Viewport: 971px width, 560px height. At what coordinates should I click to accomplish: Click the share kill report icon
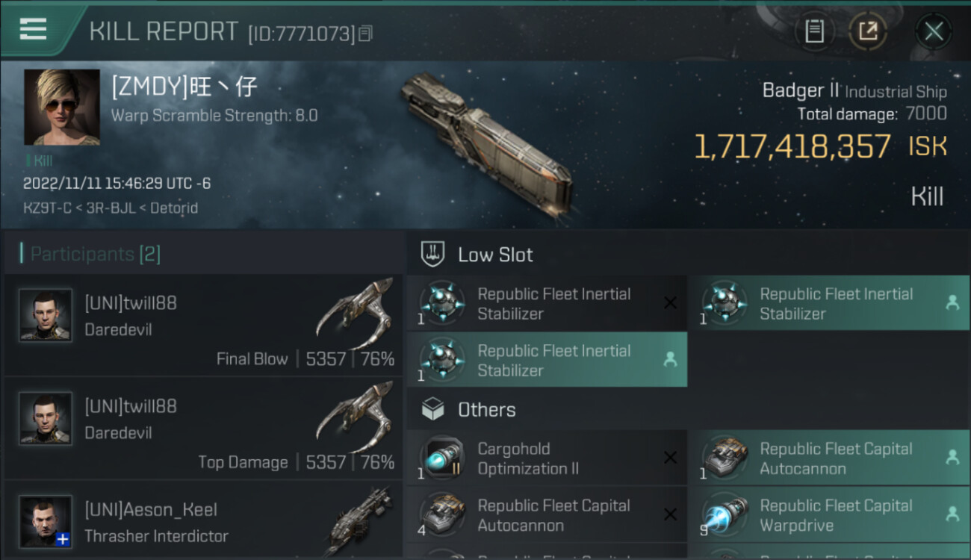pyautogui.click(x=868, y=31)
